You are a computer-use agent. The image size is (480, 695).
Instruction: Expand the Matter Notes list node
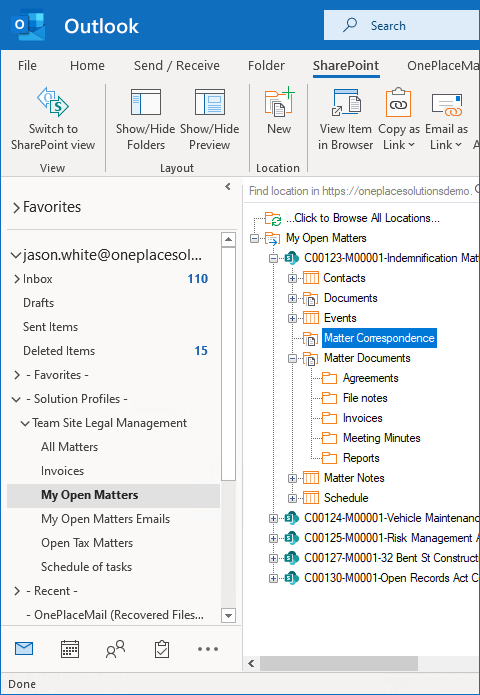292,478
